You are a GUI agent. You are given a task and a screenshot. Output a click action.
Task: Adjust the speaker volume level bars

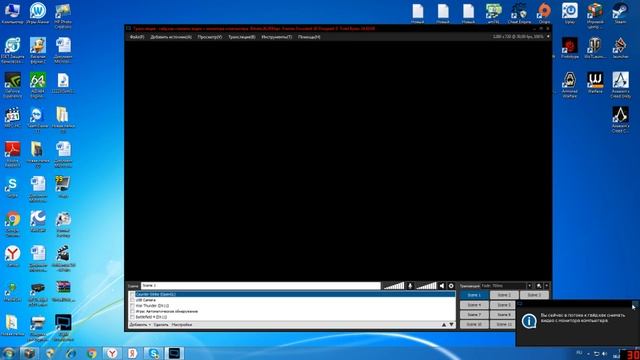click(x=426, y=286)
